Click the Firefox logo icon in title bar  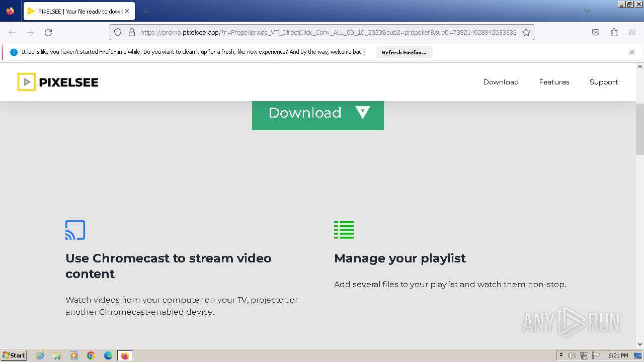[x=10, y=11]
